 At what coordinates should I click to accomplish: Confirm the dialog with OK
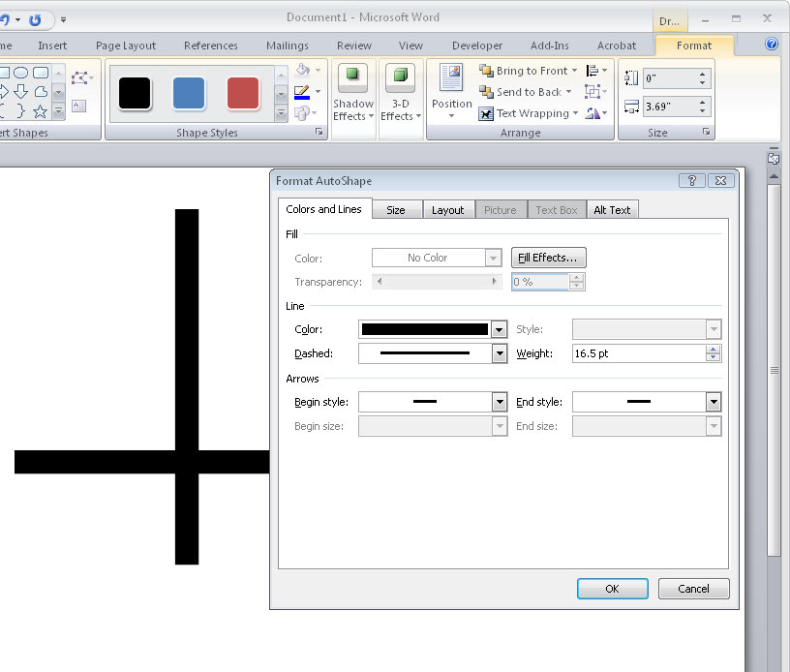(612, 589)
